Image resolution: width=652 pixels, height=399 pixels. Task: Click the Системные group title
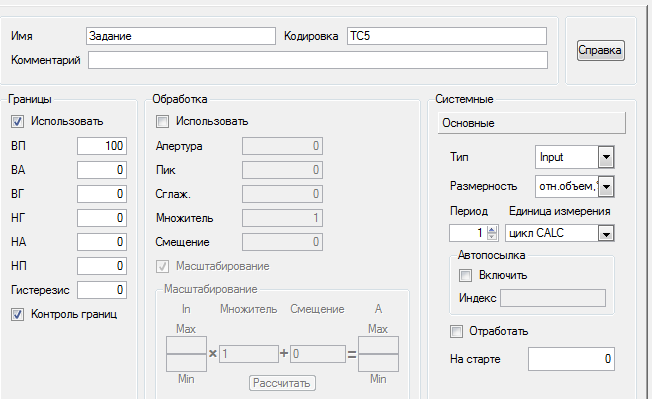pyautogui.click(x=464, y=99)
